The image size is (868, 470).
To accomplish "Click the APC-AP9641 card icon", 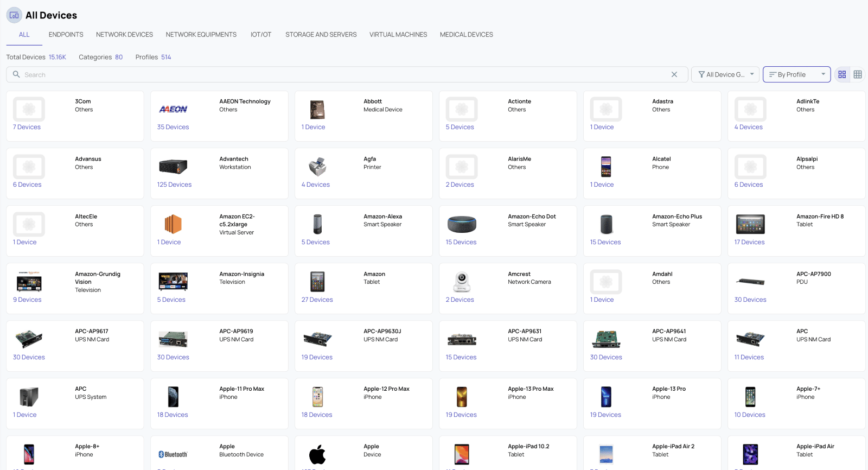I will (x=606, y=339).
